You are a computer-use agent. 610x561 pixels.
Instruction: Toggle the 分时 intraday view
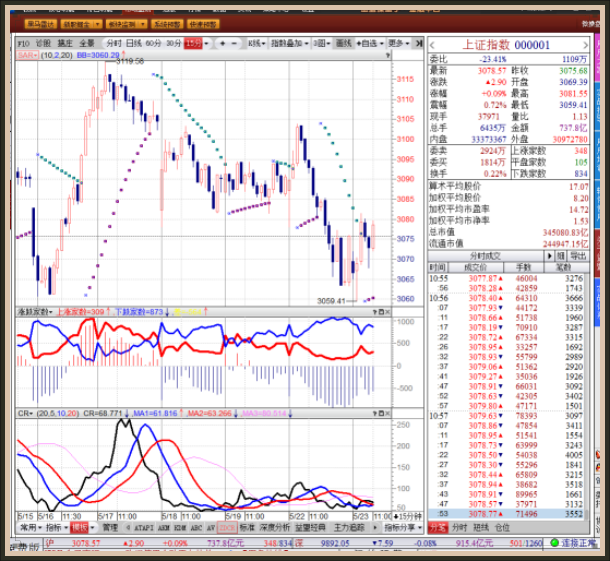[113, 44]
